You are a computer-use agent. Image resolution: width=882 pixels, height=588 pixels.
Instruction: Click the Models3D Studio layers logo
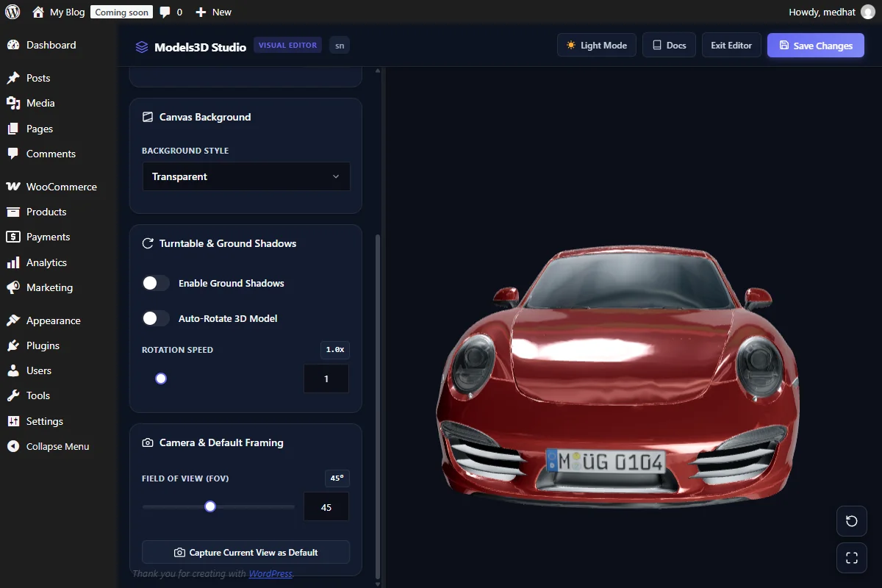click(142, 47)
